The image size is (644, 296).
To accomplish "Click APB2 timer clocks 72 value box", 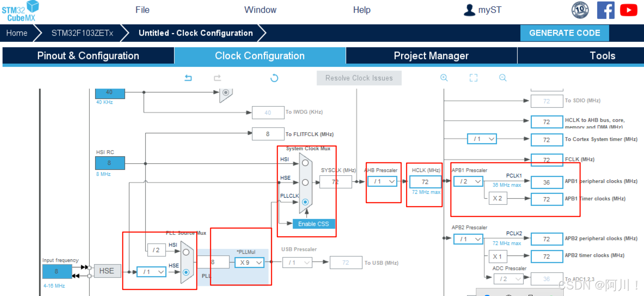I will tap(547, 256).
